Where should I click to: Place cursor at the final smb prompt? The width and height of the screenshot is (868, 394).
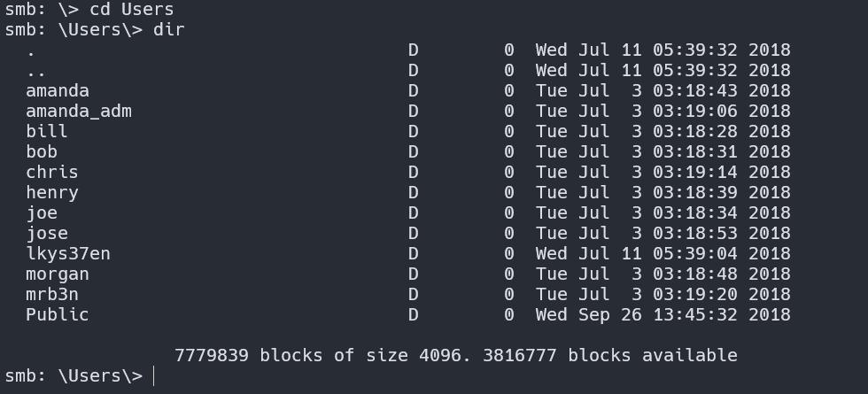point(153,375)
